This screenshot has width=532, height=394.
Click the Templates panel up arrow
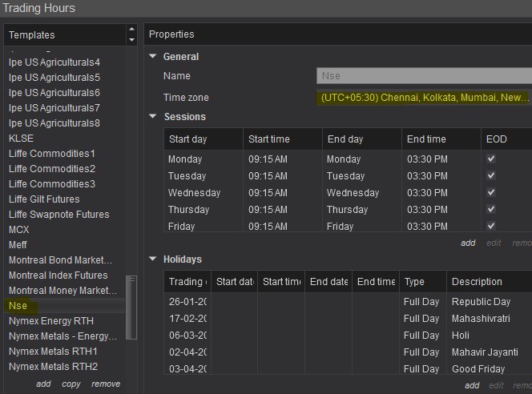pos(131,30)
